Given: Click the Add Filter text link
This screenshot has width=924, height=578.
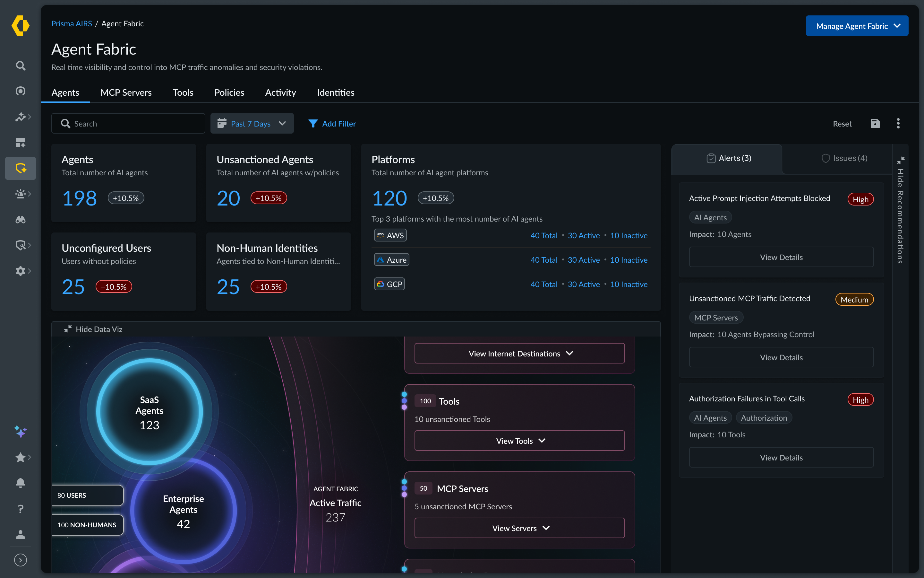Looking at the screenshot, I should 339,124.
